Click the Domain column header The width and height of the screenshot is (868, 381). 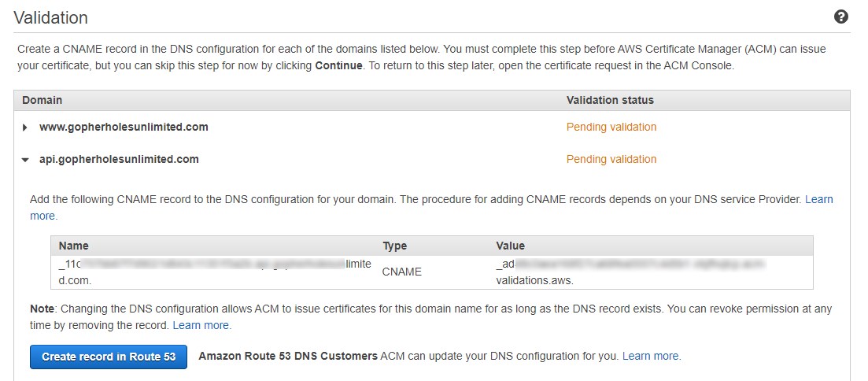[42, 100]
